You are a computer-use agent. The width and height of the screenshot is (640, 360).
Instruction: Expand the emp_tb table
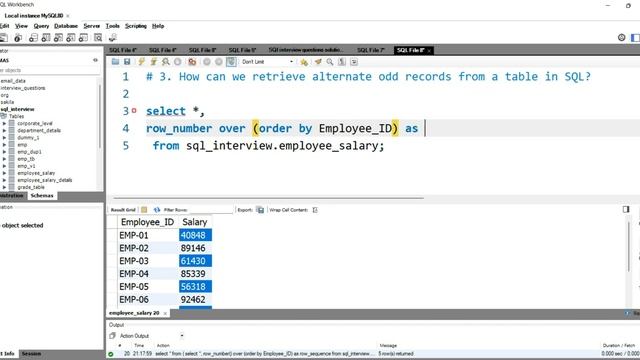[x=4, y=159]
